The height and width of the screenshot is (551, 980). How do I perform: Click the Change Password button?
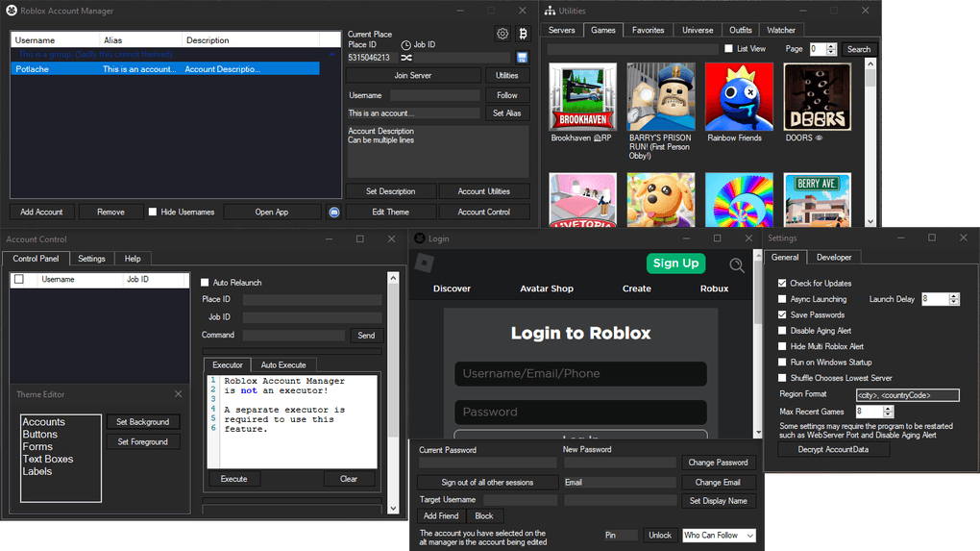[718, 463]
